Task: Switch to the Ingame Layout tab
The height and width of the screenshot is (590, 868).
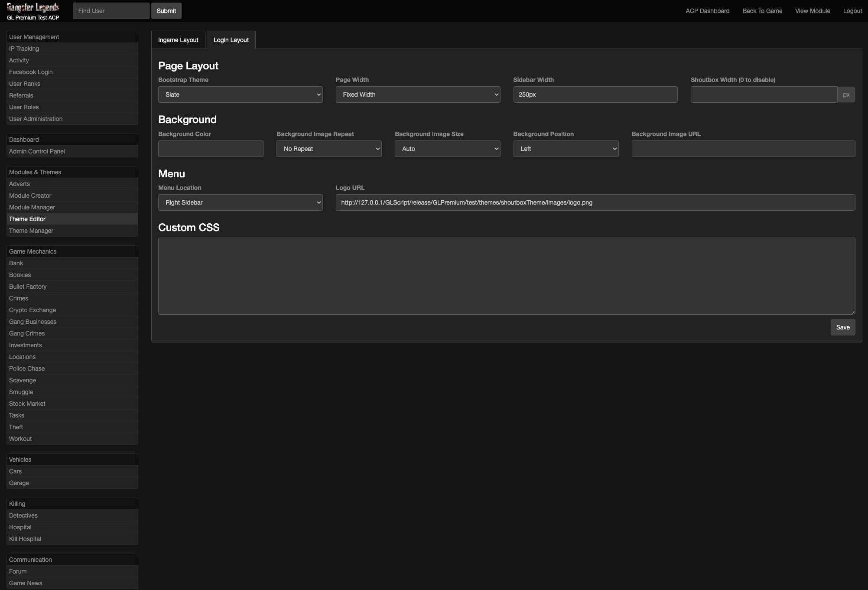Action: [x=178, y=40]
